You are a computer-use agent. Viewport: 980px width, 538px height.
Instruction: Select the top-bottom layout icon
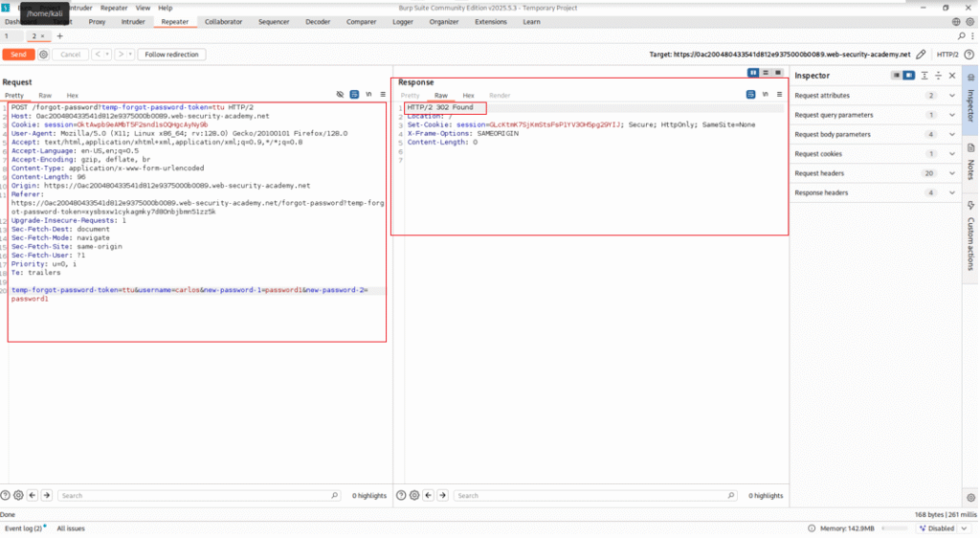coord(766,73)
